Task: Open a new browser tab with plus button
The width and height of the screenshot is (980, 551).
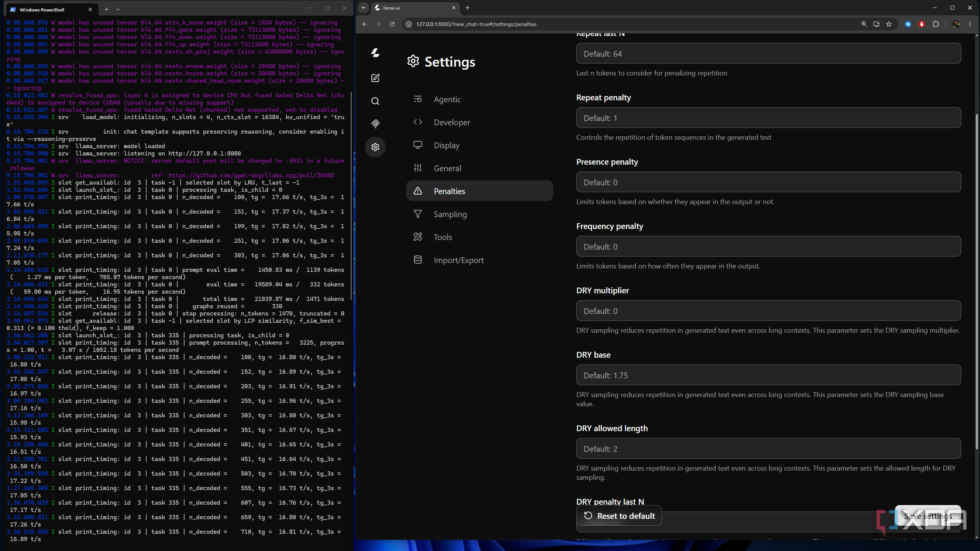Action: point(468,8)
